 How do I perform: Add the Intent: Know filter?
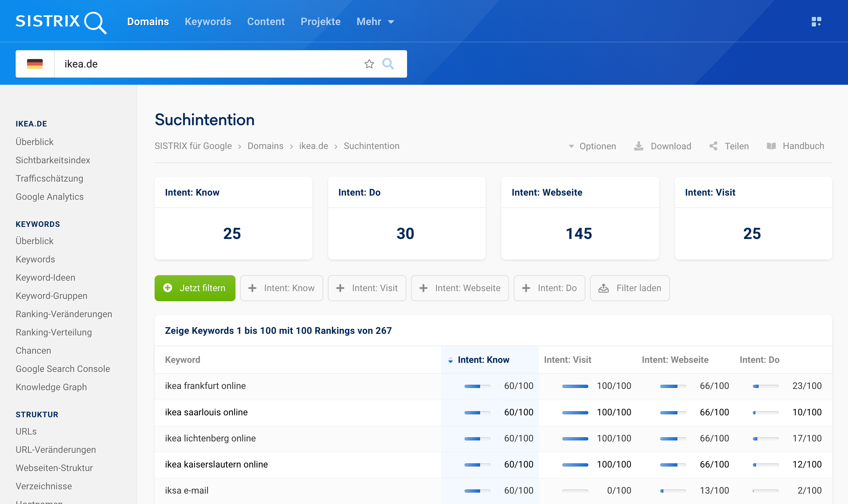pyautogui.click(x=281, y=288)
